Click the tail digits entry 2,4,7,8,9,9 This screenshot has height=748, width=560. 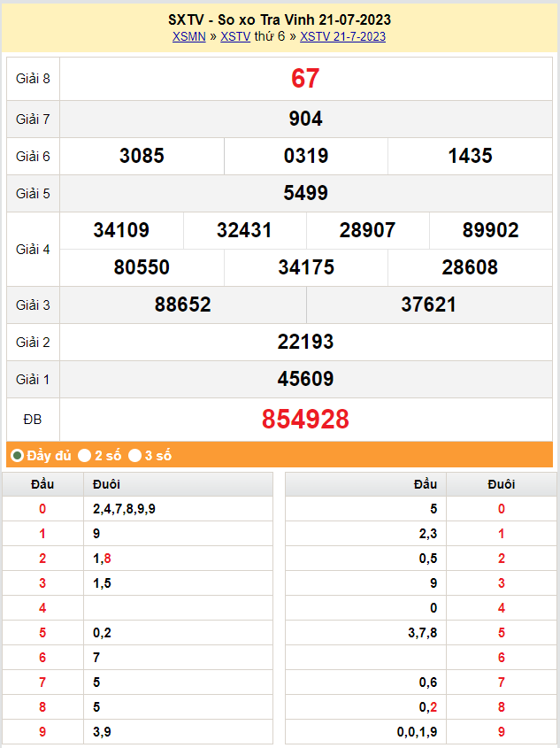tap(124, 509)
